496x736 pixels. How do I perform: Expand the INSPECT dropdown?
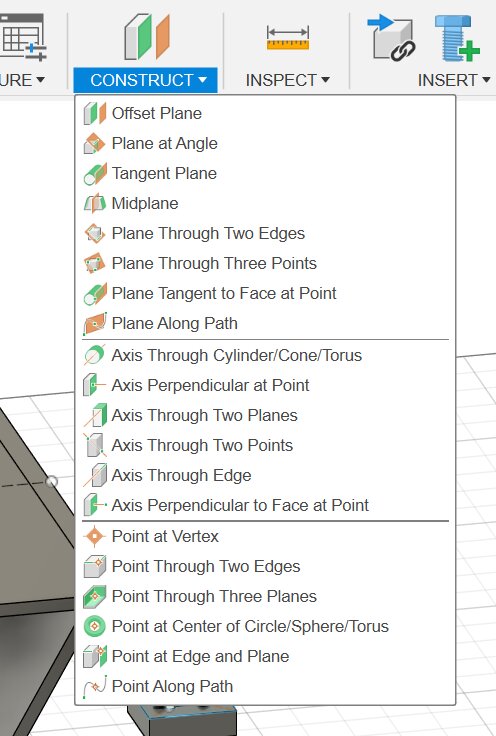[x=288, y=80]
